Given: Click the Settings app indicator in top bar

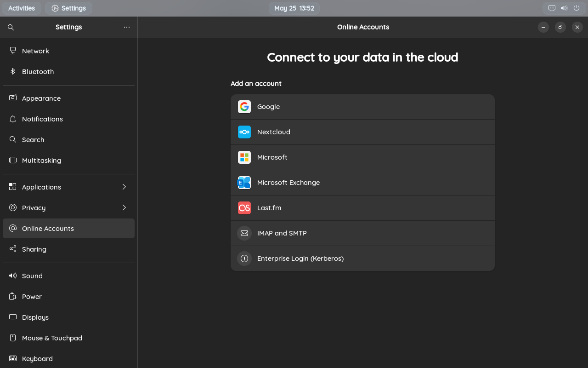Looking at the screenshot, I should pyautogui.click(x=69, y=8).
